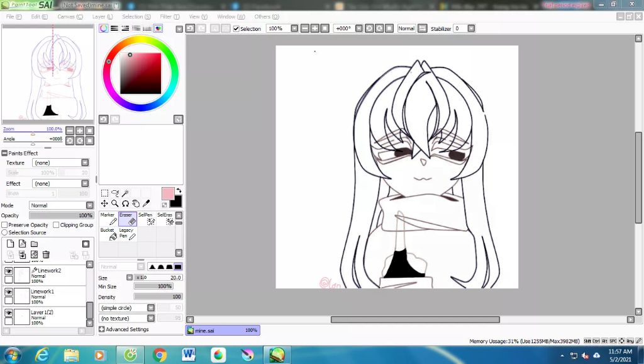Screen dimensions: 644x364
Task: Choose the SelPen tool
Action: tap(147, 219)
